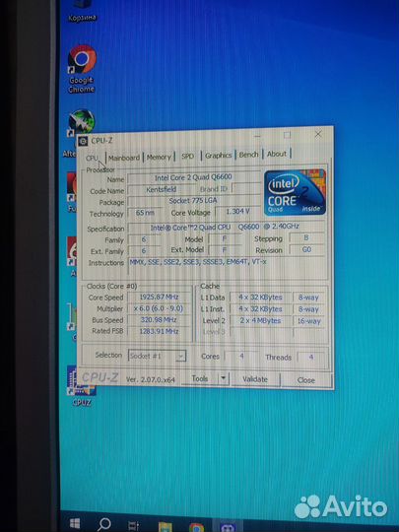Click the L1 Data value 4 x 32 KBytes
The width and height of the screenshot is (399, 532).
(x=260, y=298)
